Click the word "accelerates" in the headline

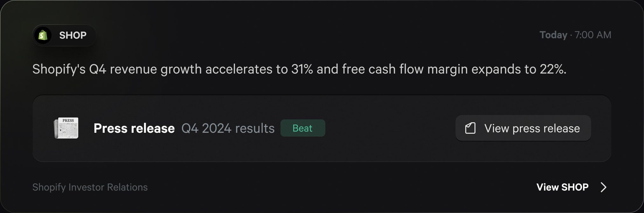click(239, 69)
